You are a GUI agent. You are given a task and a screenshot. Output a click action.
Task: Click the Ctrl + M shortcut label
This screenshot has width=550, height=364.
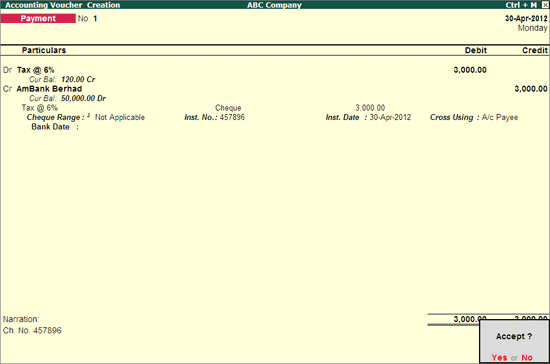coord(521,5)
